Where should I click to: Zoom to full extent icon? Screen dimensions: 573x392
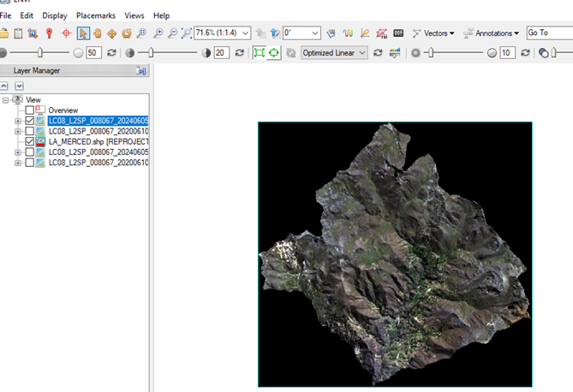(187, 33)
